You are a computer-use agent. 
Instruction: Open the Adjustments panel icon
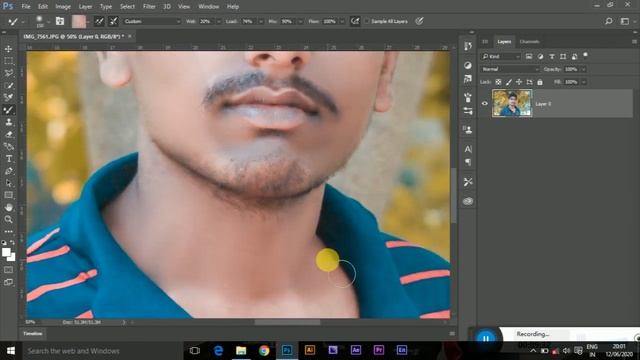[x=468, y=65]
